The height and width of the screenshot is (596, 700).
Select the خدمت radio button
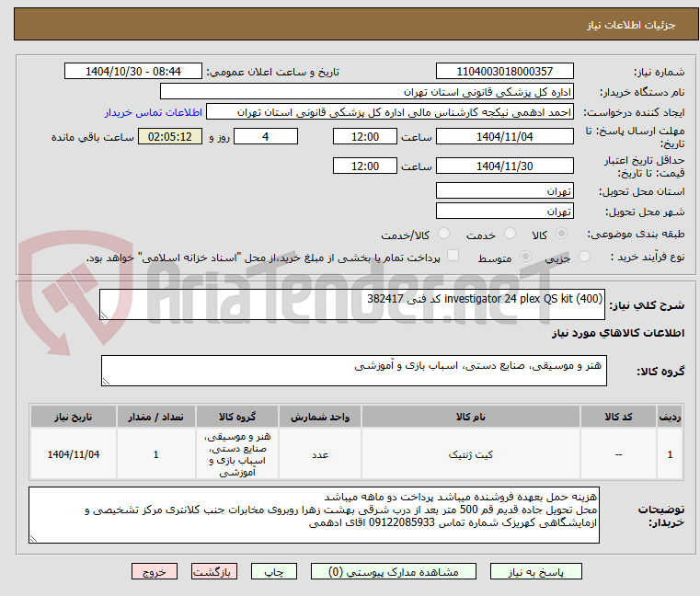point(510,234)
